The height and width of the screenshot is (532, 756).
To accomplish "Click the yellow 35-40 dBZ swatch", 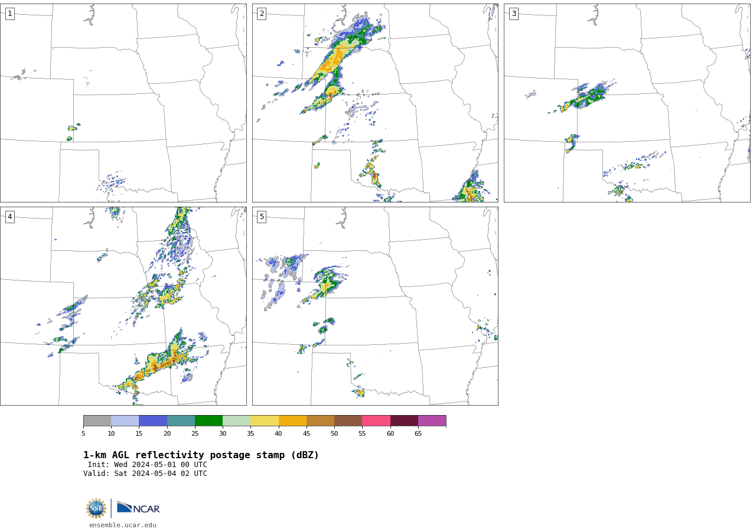I will tap(265, 420).
